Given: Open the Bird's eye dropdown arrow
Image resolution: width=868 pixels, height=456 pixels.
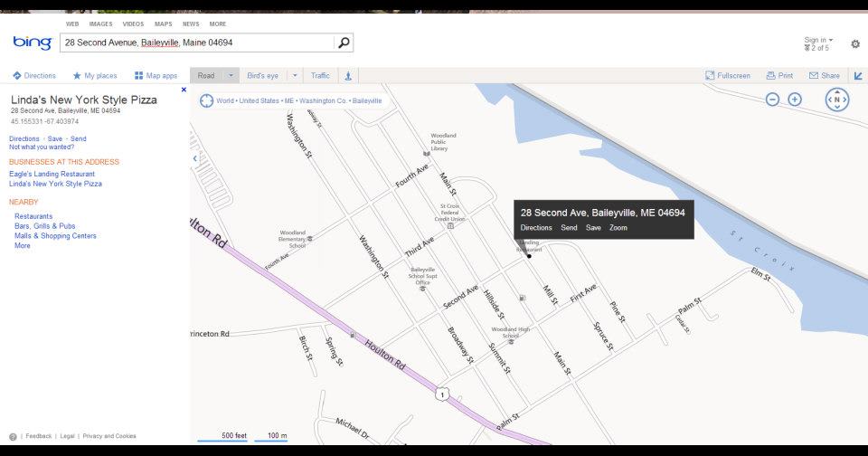Looking at the screenshot, I should coord(295,75).
